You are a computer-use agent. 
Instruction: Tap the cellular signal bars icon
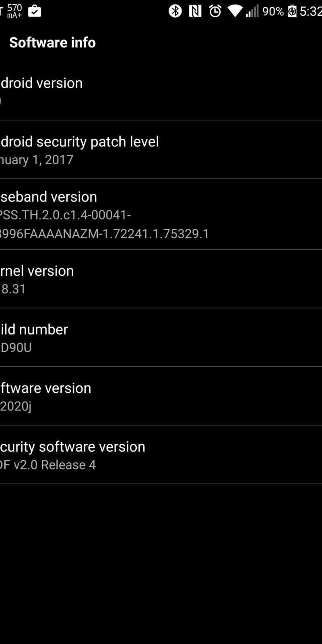[x=252, y=11]
